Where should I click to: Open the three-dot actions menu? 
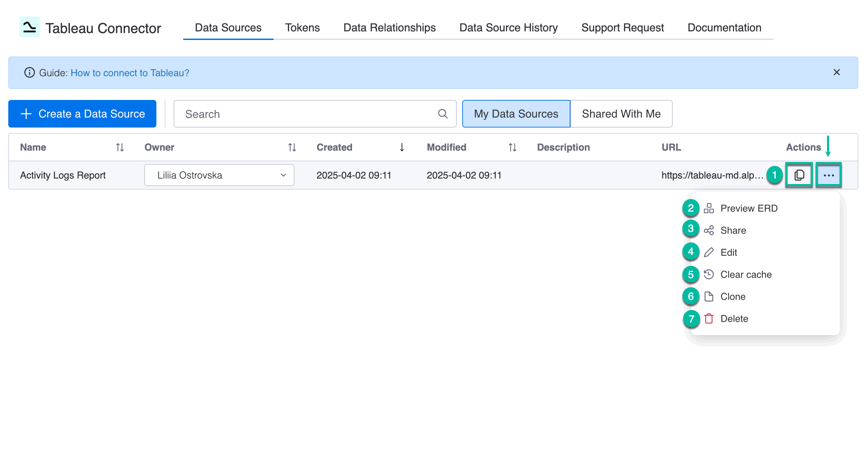tap(829, 175)
